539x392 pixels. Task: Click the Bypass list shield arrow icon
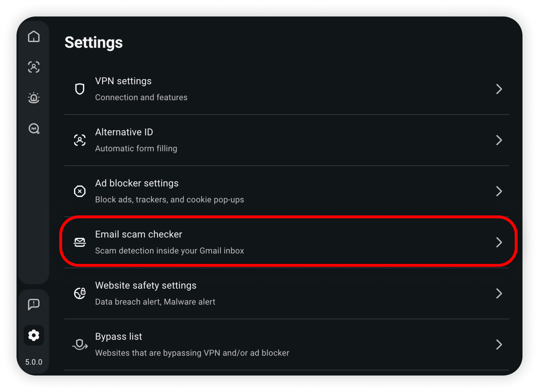[x=80, y=344]
